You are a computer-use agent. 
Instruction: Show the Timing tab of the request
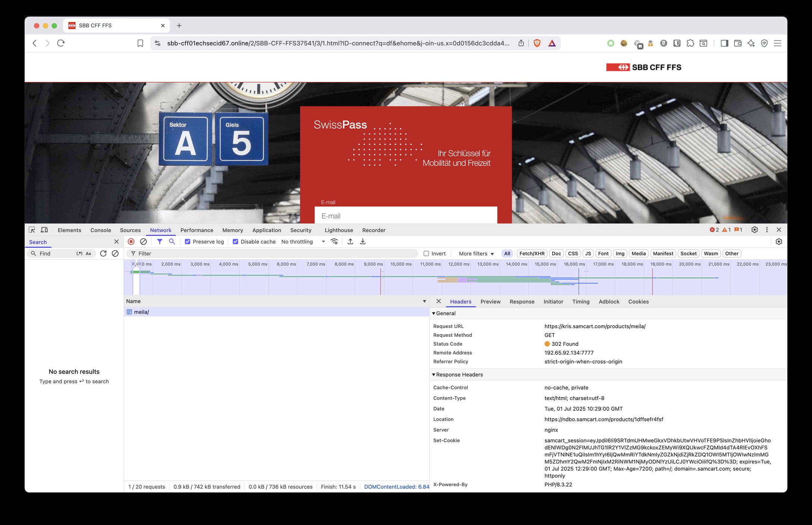(581, 302)
